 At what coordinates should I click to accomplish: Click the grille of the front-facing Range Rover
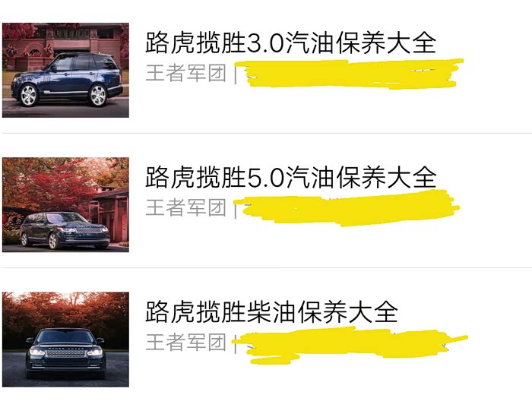coord(65,354)
